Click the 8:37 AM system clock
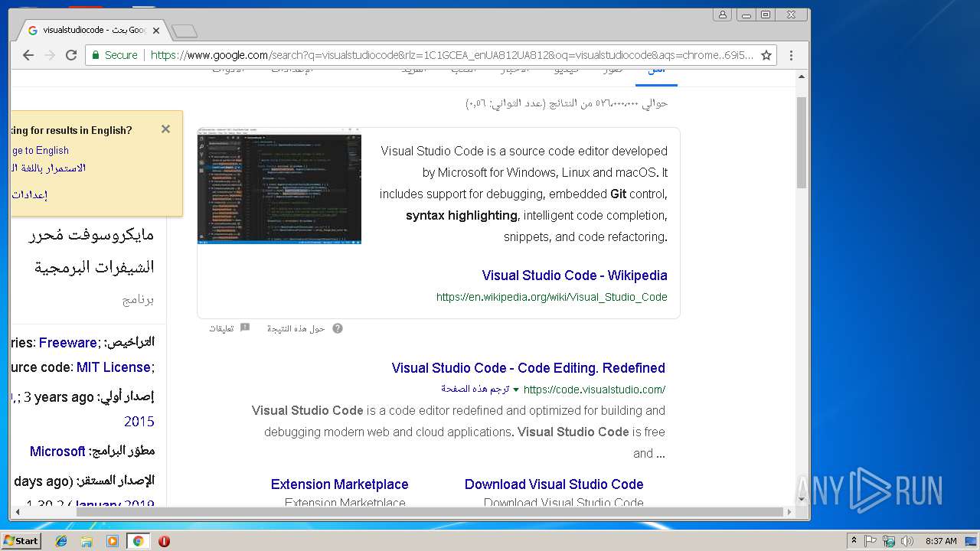The height and width of the screenshot is (551, 980). coord(941,541)
